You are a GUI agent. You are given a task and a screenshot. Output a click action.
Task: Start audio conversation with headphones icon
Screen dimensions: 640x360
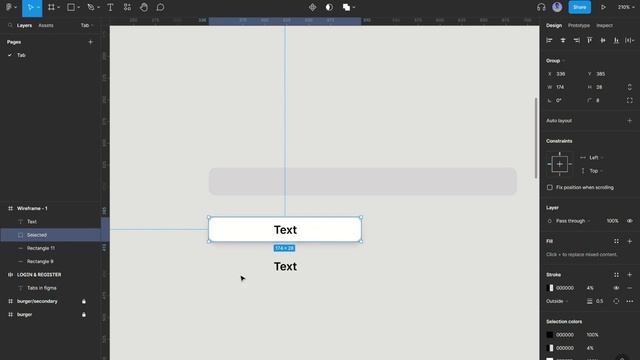pos(541,7)
